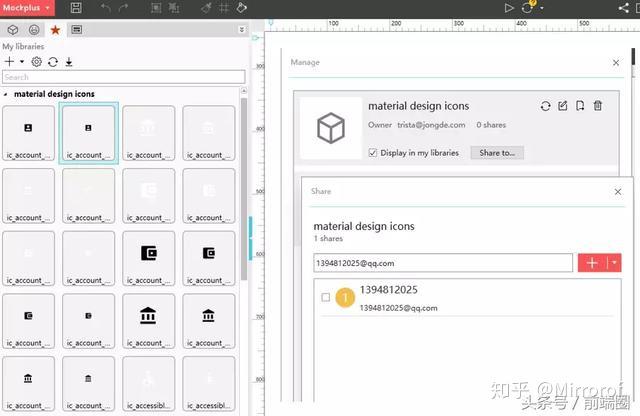Click the share icon at top right
The width and height of the screenshot is (640, 416).
tap(624, 8)
